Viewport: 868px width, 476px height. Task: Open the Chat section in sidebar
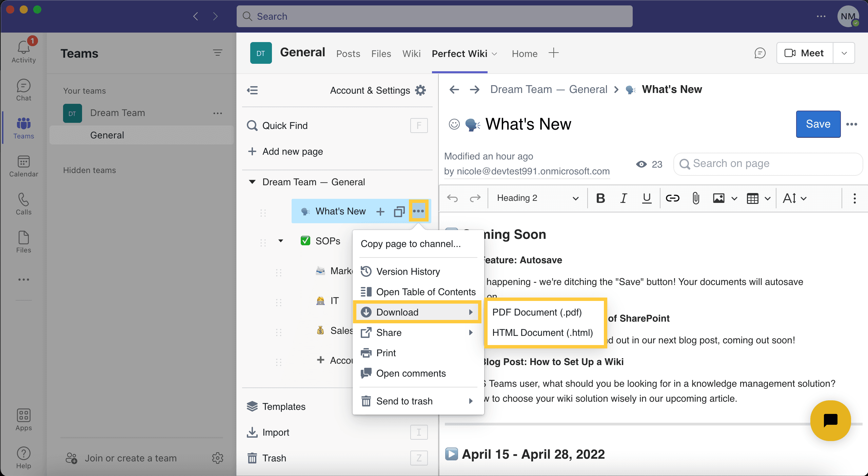point(24,90)
